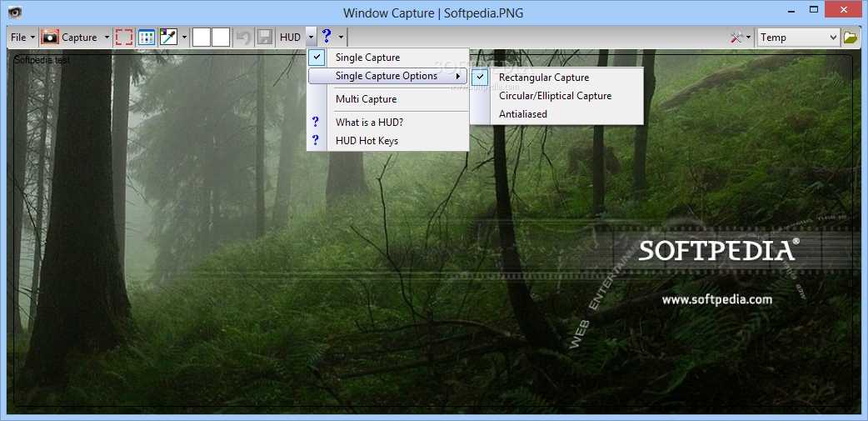Viewport: 868px width, 421px height.
Task: Click the Capture text button
Action: pyautogui.click(x=79, y=38)
